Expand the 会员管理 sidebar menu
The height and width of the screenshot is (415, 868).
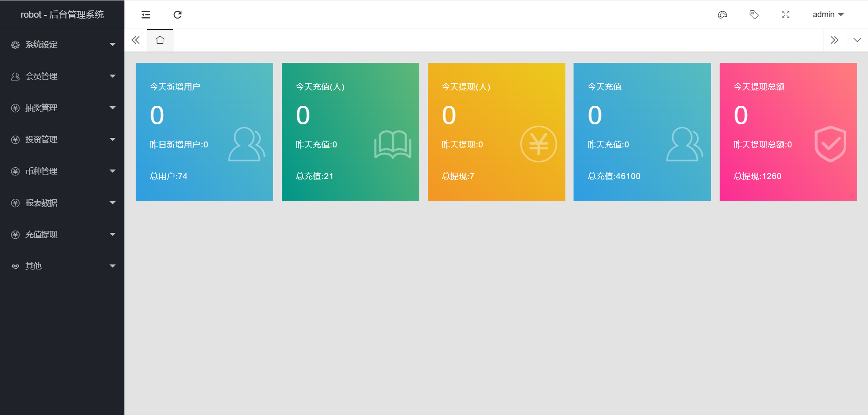[x=62, y=76]
